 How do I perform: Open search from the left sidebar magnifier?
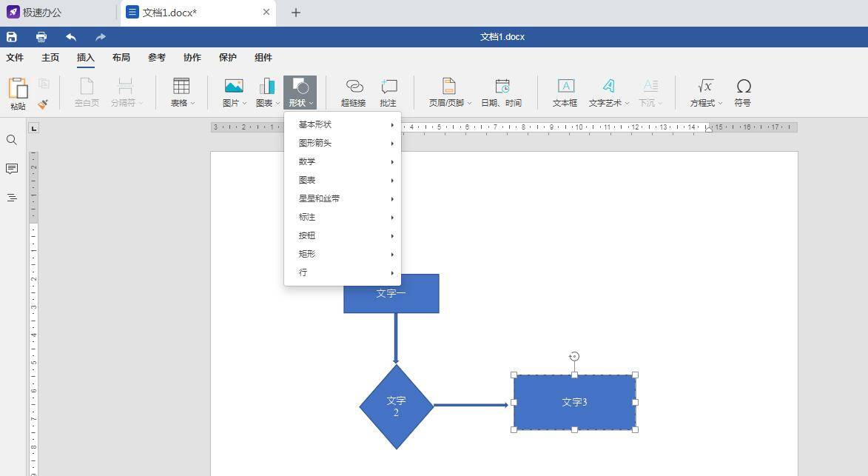(x=11, y=139)
